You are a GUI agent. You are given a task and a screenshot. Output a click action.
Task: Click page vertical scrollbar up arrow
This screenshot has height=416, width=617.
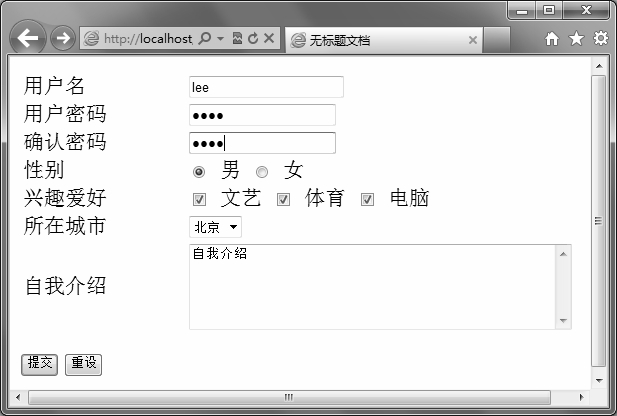pyautogui.click(x=599, y=66)
